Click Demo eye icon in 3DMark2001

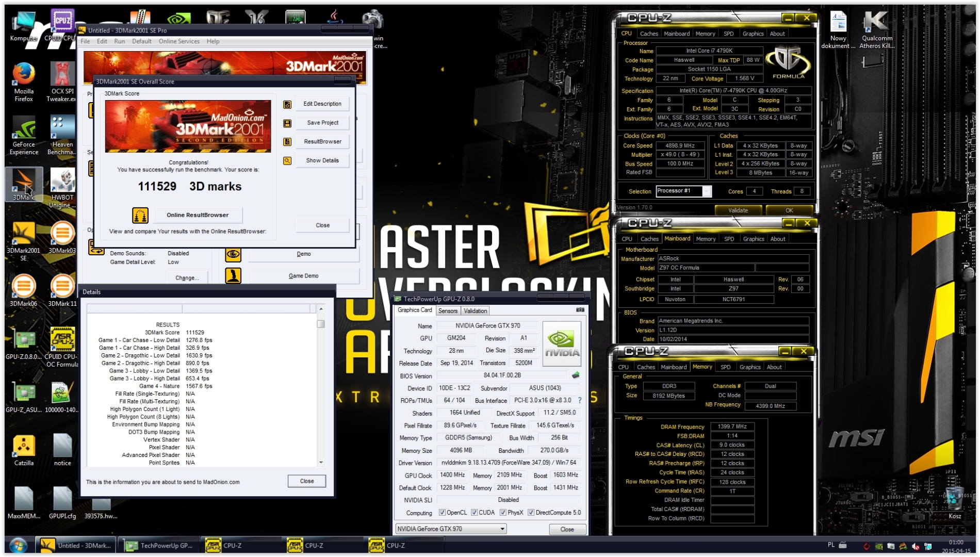[233, 254]
